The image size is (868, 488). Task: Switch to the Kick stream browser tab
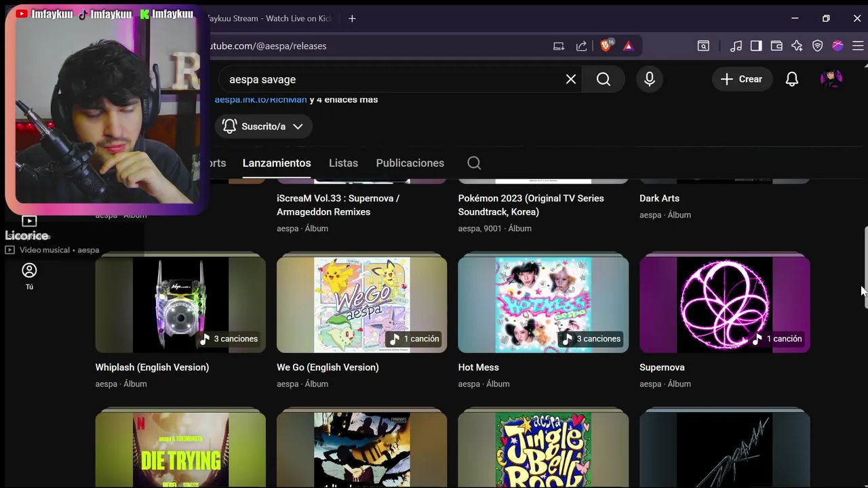[269, 18]
